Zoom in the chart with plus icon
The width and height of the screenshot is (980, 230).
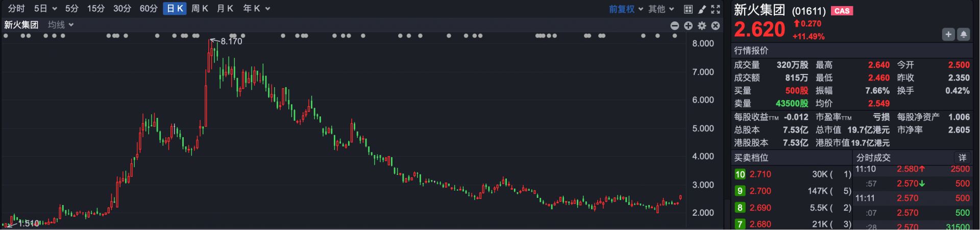689,25
